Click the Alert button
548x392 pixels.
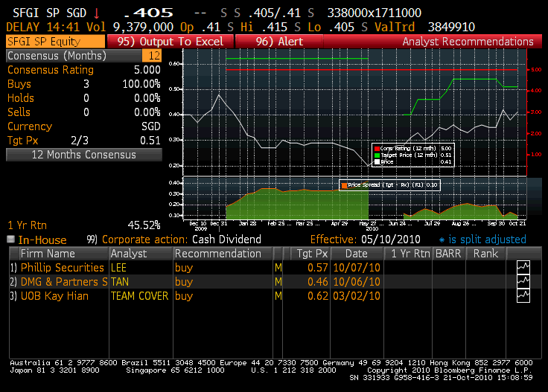coord(279,42)
